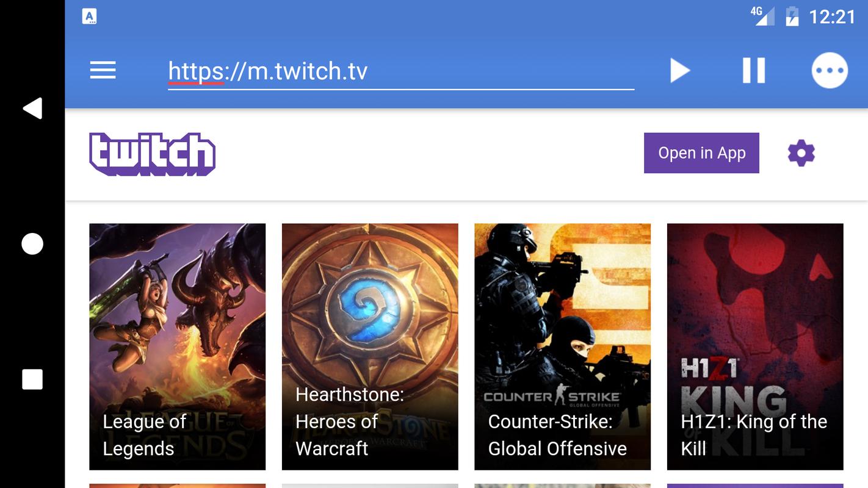868x488 pixels.
Task: Tap the 12:21 clock in status bar
Action: pos(832,16)
